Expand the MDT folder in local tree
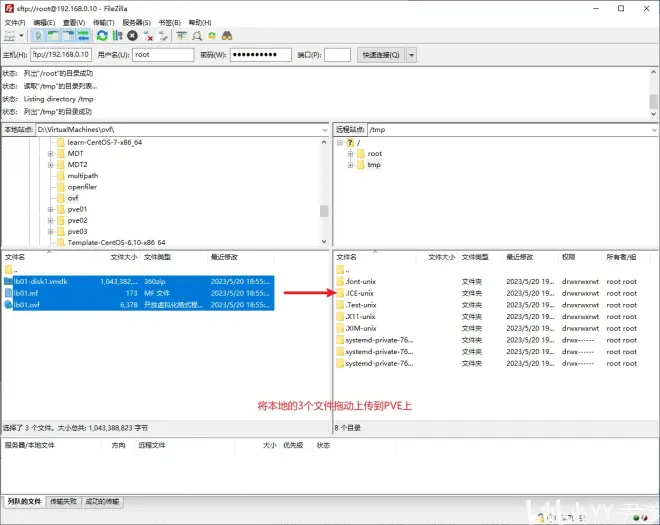The image size is (660, 525). [x=51, y=154]
